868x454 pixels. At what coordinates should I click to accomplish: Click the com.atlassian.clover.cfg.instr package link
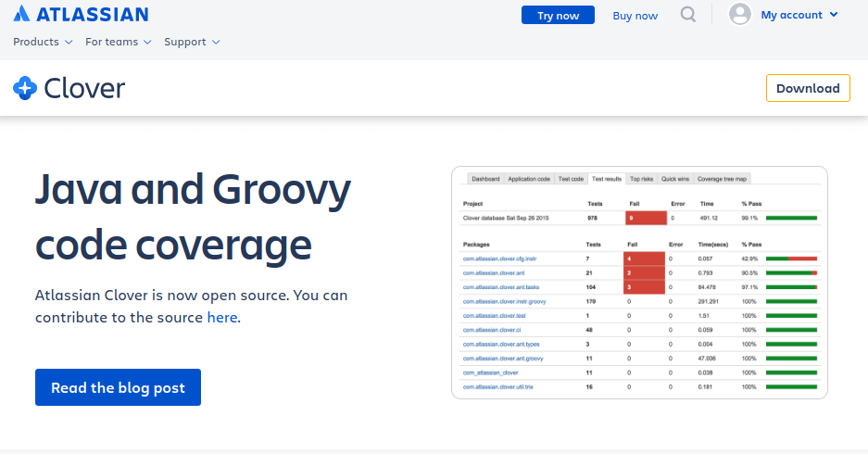click(x=500, y=259)
